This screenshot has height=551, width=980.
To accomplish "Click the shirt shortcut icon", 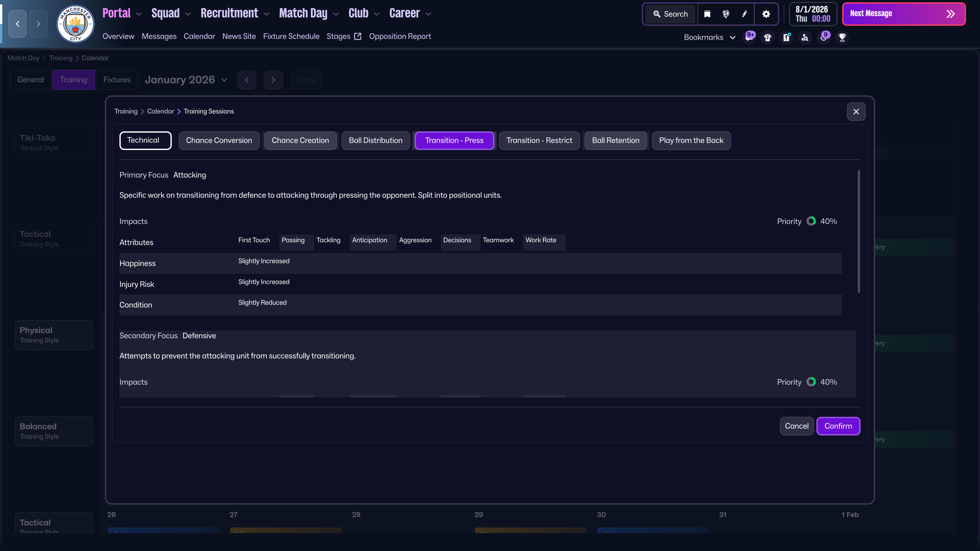I will pyautogui.click(x=768, y=37).
